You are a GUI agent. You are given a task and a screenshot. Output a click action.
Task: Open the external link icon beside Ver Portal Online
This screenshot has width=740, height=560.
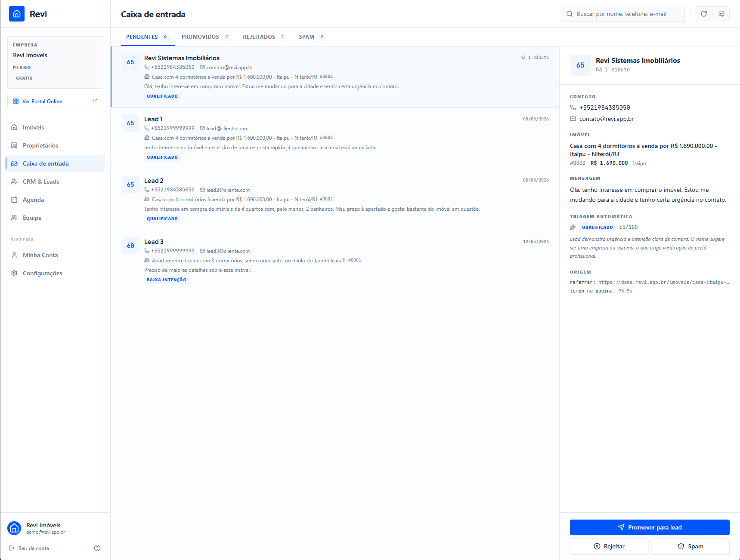coord(95,101)
